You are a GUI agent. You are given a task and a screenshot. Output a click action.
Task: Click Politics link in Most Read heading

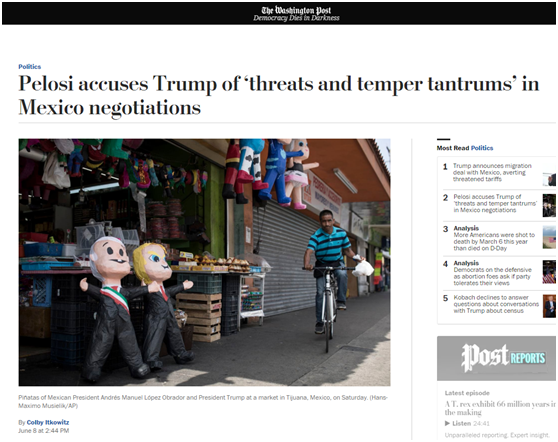pyautogui.click(x=482, y=148)
